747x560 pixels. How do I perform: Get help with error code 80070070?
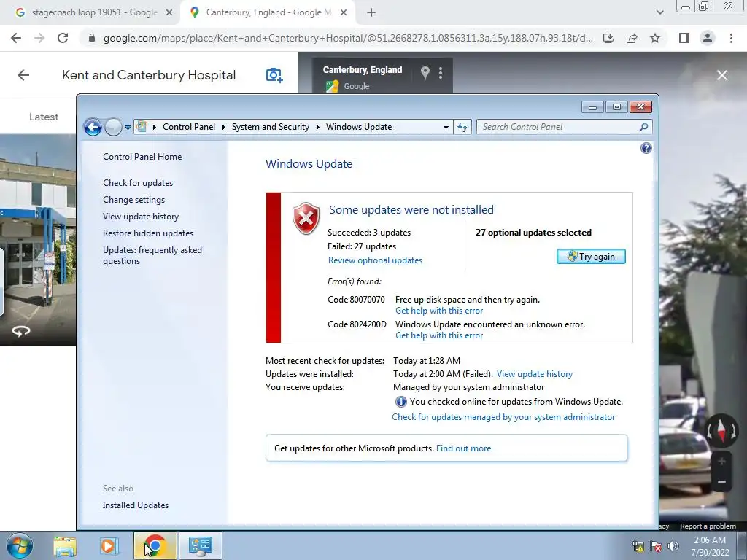[x=438, y=311]
